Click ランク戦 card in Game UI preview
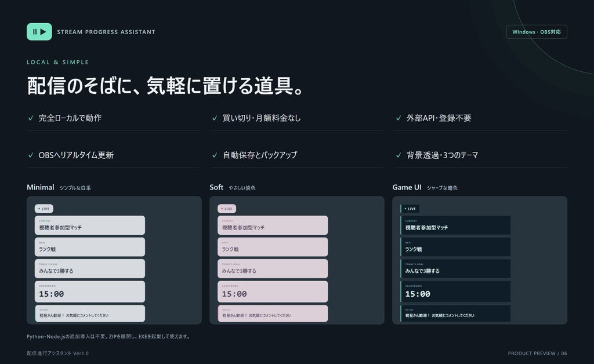 point(456,247)
